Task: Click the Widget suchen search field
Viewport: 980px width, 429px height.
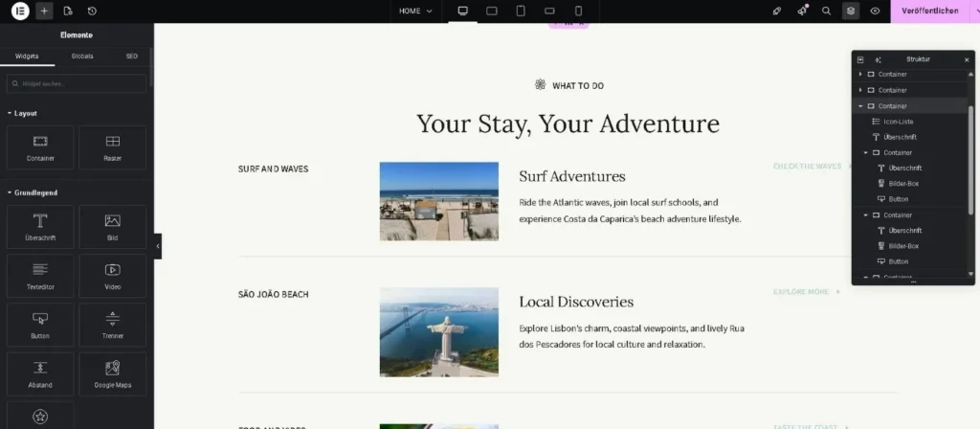Action: 77,83
